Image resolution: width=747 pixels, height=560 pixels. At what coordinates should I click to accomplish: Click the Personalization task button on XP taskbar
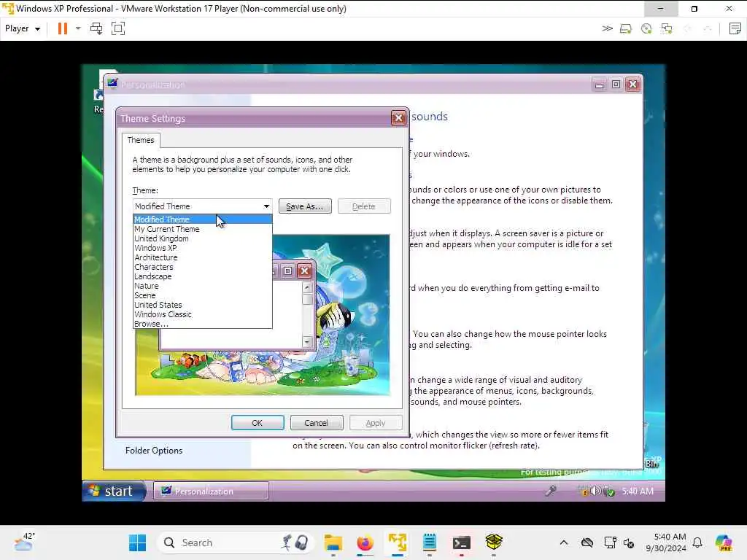tap(211, 491)
